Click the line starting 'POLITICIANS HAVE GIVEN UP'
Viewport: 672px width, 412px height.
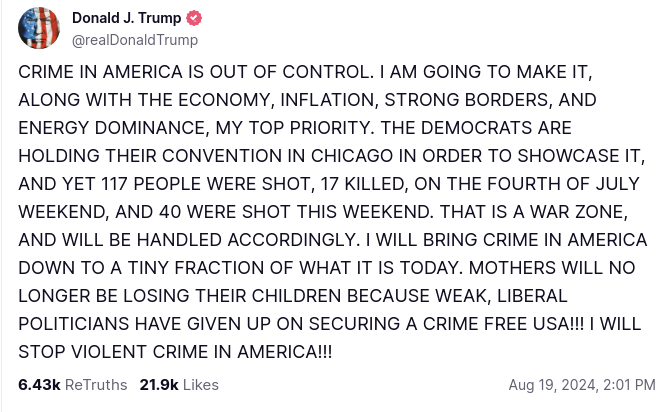click(x=330, y=324)
